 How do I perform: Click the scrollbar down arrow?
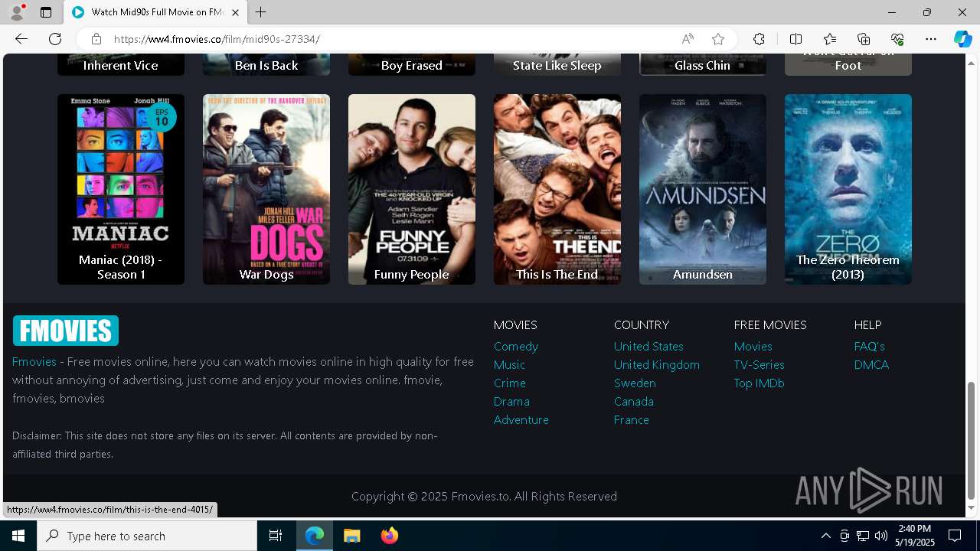click(972, 508)
